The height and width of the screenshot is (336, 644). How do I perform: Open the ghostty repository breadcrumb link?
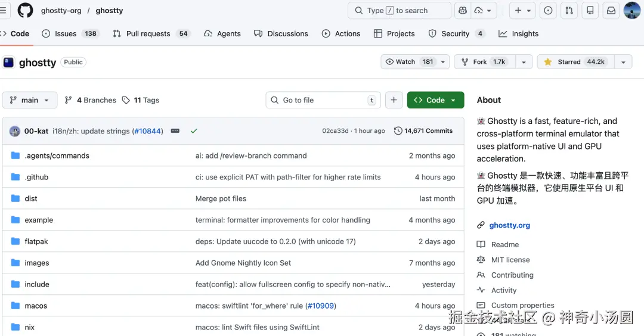[109, 11]
